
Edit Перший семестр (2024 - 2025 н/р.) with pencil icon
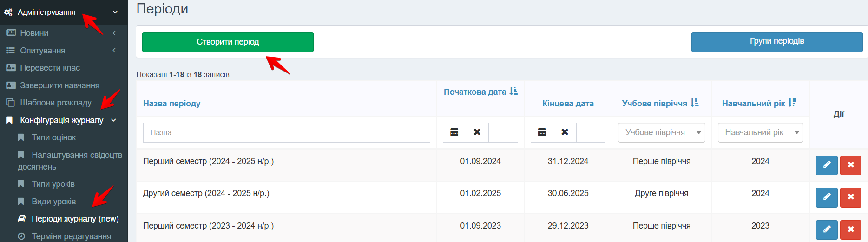[x=827, y=165]
